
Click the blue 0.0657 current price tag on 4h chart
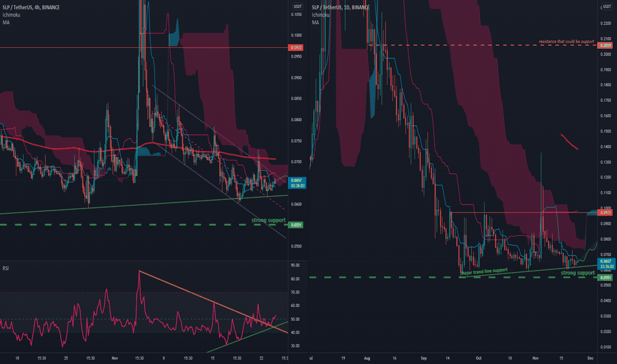point(297,183)
